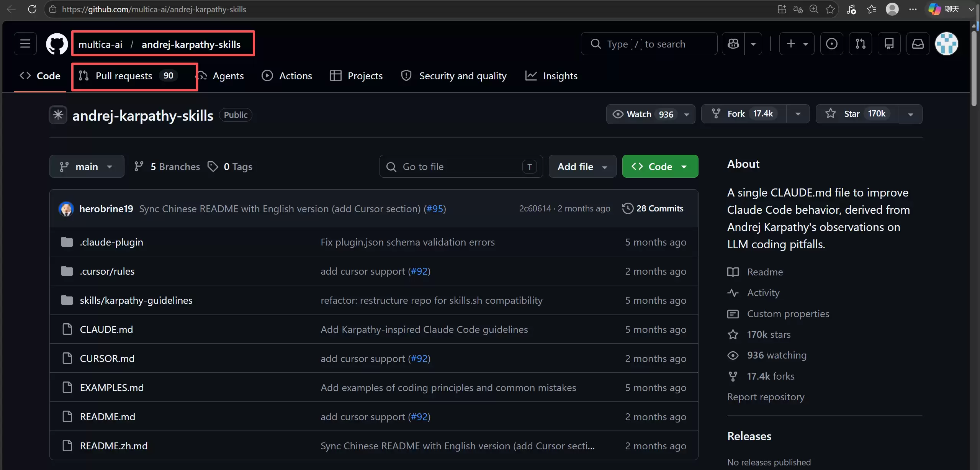Screen dimensions: 980x470
Task: Expand the Create new plus dropdown
Action: (797, 44)
